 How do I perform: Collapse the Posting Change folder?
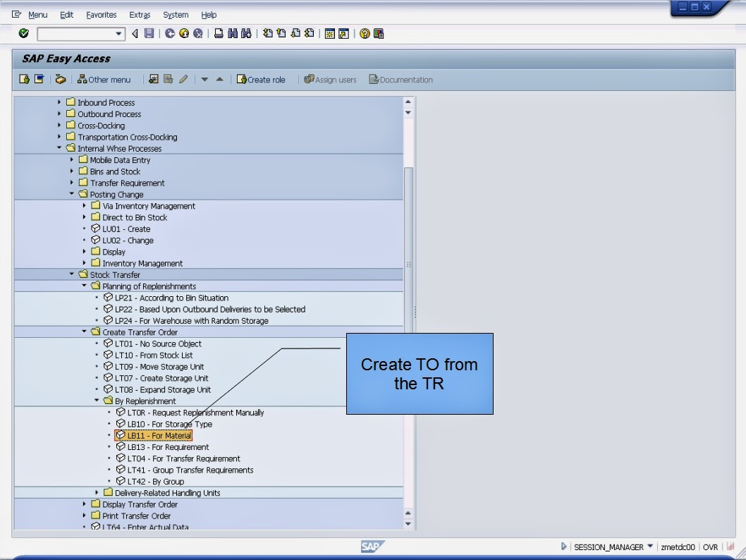[x=71, y=194]
